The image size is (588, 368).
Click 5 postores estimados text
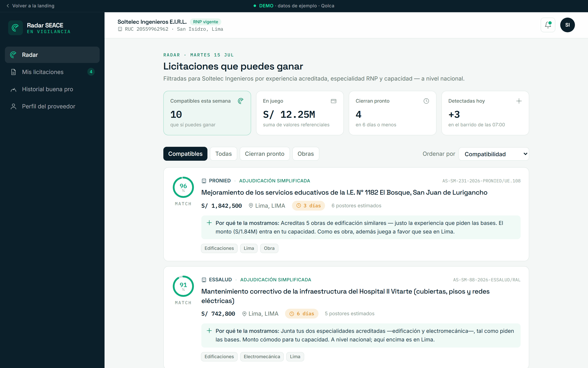tap(349, 314)
